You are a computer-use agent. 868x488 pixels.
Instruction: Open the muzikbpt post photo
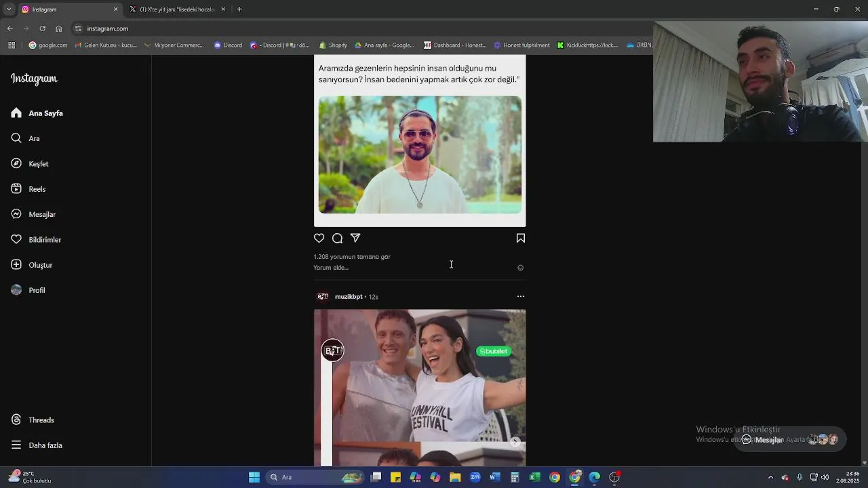420,388
